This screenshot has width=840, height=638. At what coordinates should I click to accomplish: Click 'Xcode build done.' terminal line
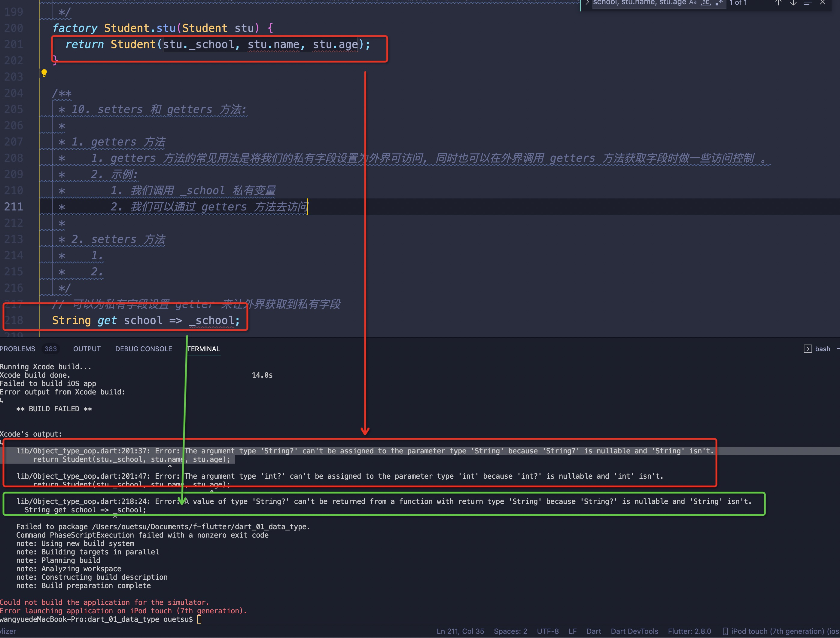[35, 375]
